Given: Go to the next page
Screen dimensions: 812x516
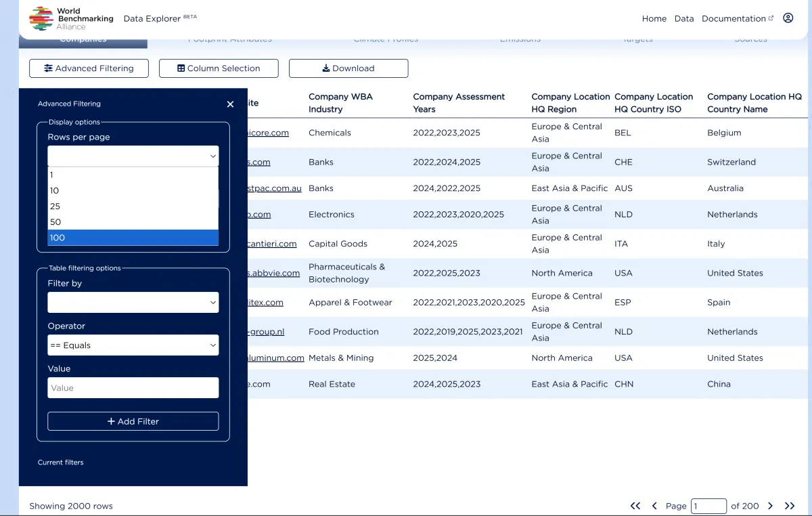Looking at the screenshot, I should [x=770, y=506].
